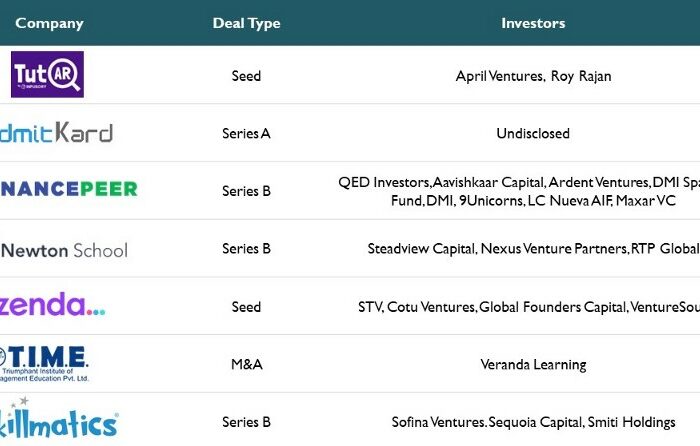Click the T.I.M.E. institute logo

point(44,363)
